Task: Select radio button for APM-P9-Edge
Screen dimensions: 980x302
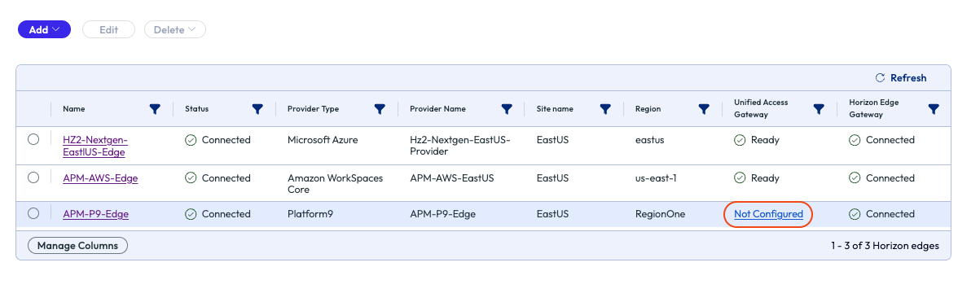Action: pos(33,213)
